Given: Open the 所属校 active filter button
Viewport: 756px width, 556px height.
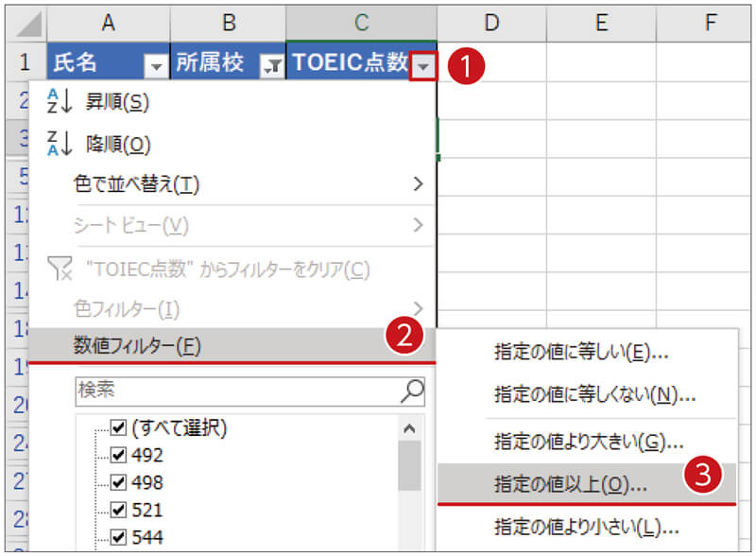Looking at the screenshot, I should tap(272, 66).
